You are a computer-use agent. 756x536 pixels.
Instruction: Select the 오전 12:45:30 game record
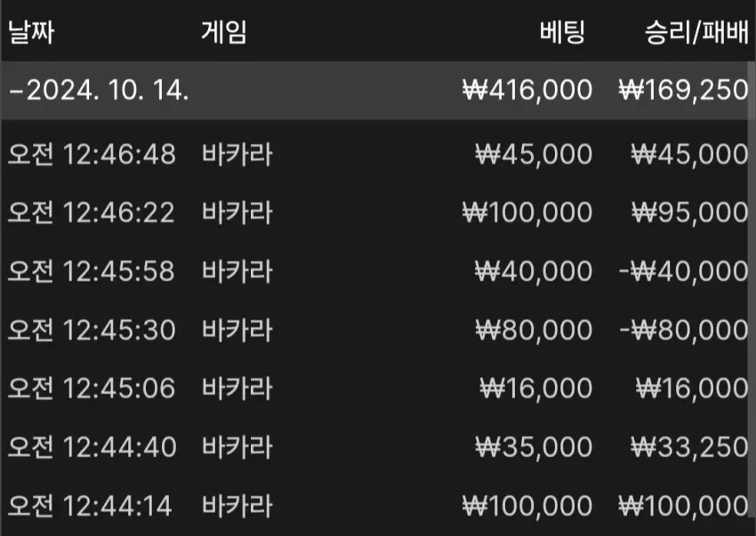pyautogui.click(x=378, y=330)
